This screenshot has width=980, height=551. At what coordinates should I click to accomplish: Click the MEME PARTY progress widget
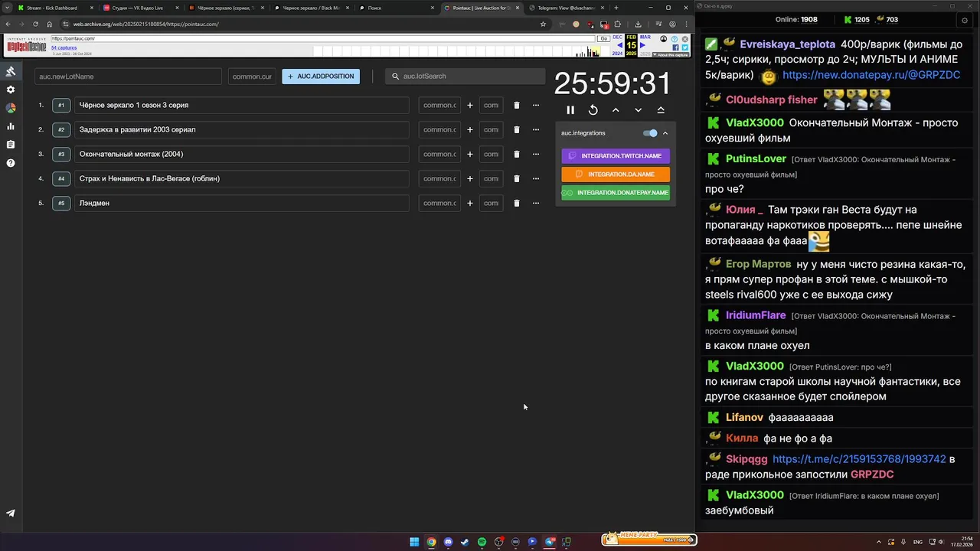tap(648, 539)
